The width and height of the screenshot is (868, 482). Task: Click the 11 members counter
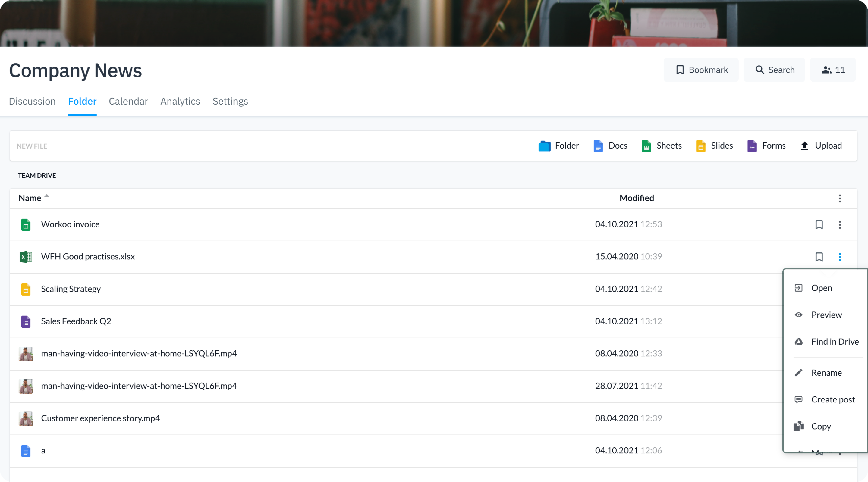(833, 70)
